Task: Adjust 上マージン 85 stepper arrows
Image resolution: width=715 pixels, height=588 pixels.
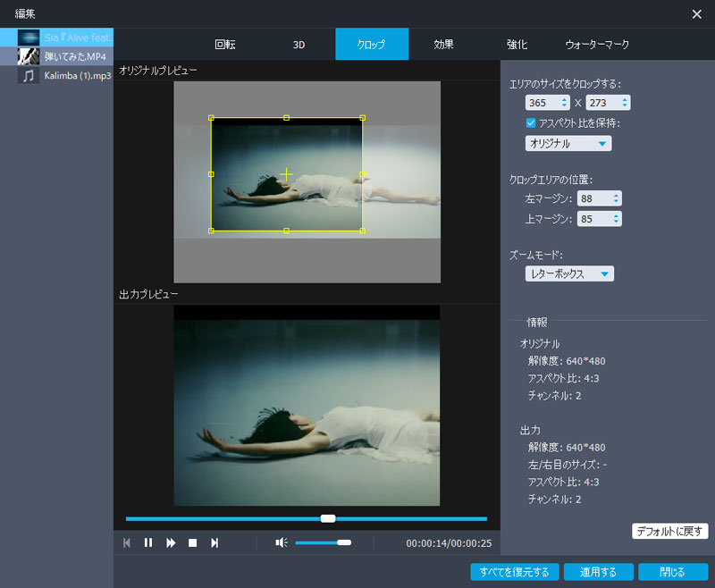Action: (x=616, y=219)
